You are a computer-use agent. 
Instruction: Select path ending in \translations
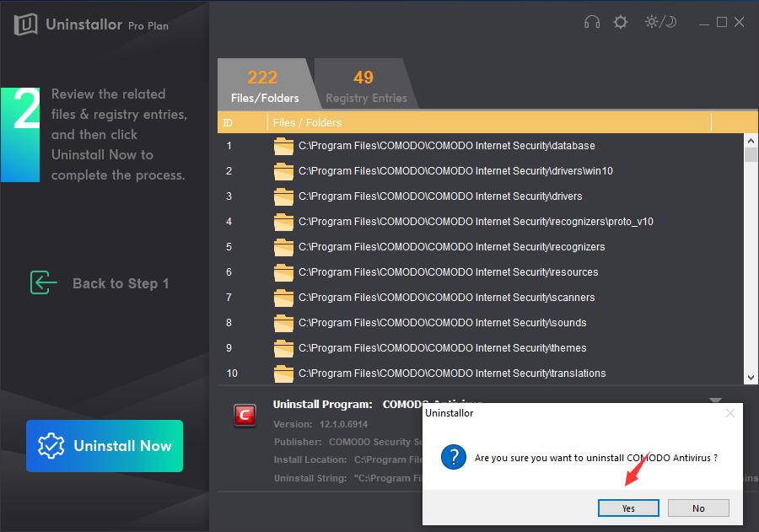pos(452,373)
